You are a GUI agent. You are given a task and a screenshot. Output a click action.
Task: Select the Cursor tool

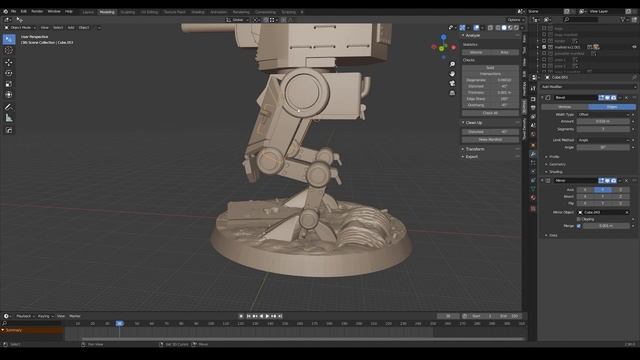click(9, 51)
